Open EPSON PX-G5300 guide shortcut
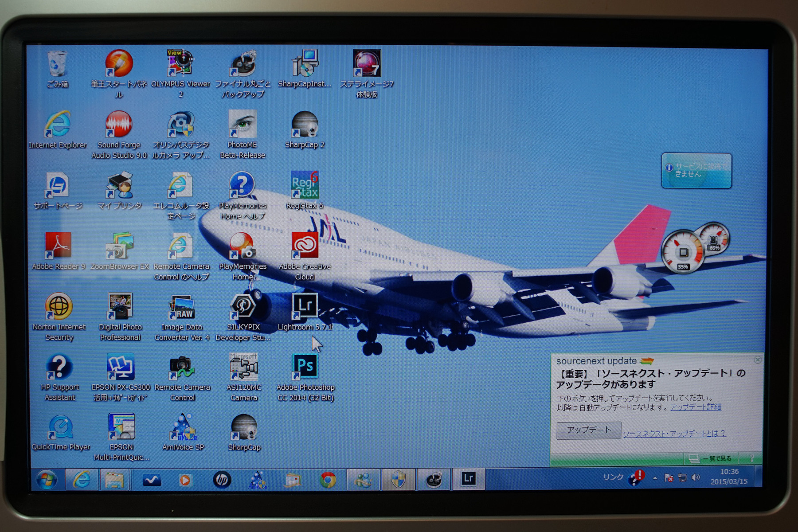 click(121, 378)
